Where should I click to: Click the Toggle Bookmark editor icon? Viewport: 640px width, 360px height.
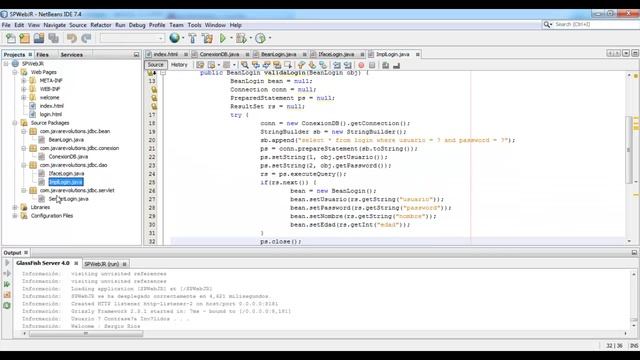click(323, 65)
